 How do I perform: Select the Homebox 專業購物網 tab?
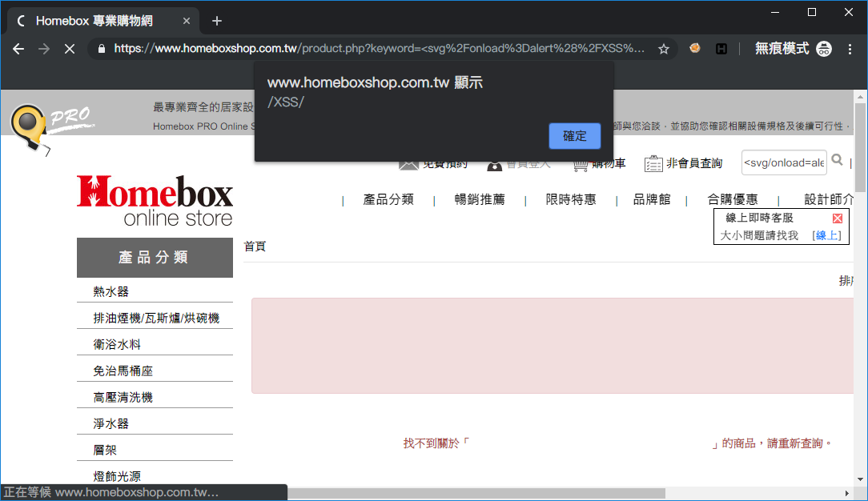pos(103,21)
